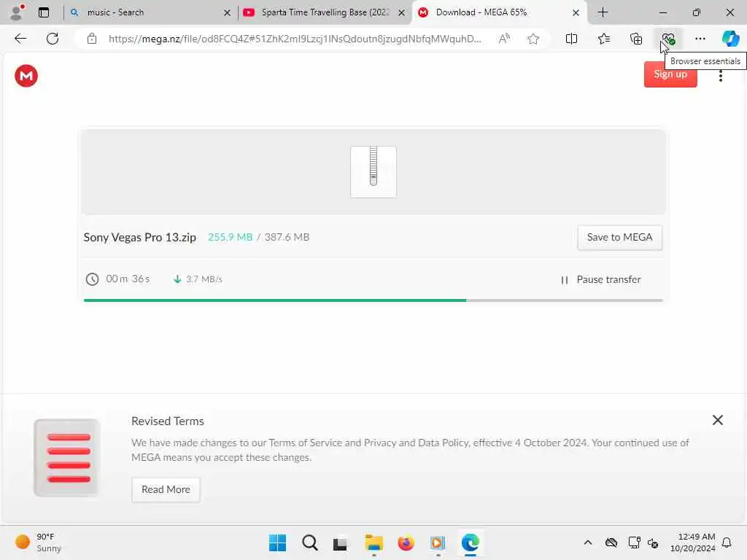The height and width of the screenshot is (560, 747).
Task: Open Firefox from taskbar
Action: pyautogui.click(x=406, y=542)
